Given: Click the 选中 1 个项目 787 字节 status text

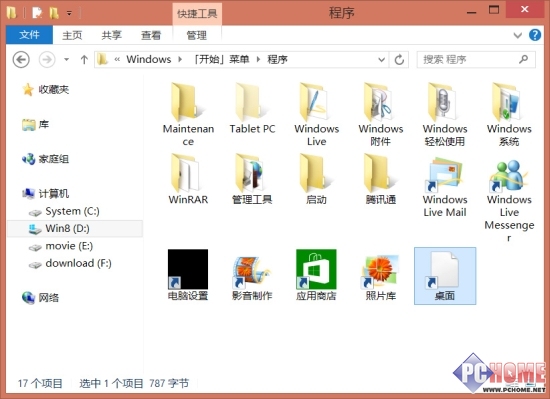Looking at the screenshot, I should coord(134,383).
